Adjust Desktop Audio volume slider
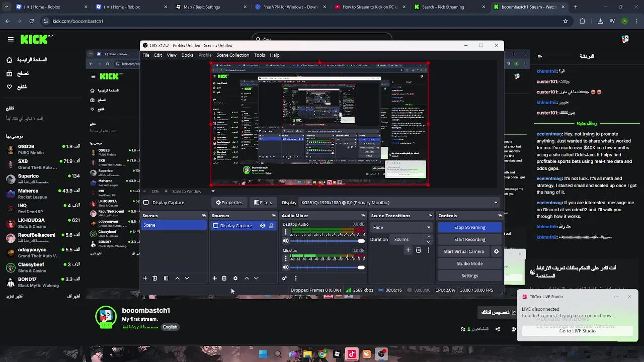Screen dimensions: 644x362 328,241
